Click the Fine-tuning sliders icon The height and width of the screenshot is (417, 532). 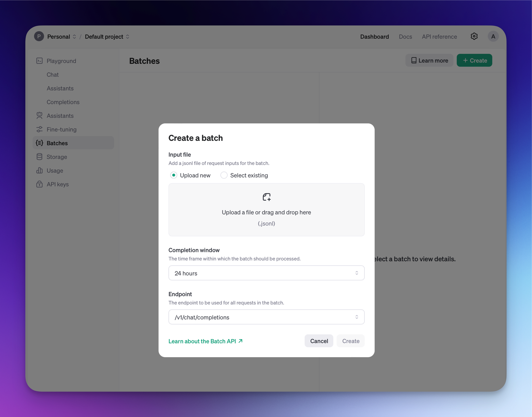[39, 129]
